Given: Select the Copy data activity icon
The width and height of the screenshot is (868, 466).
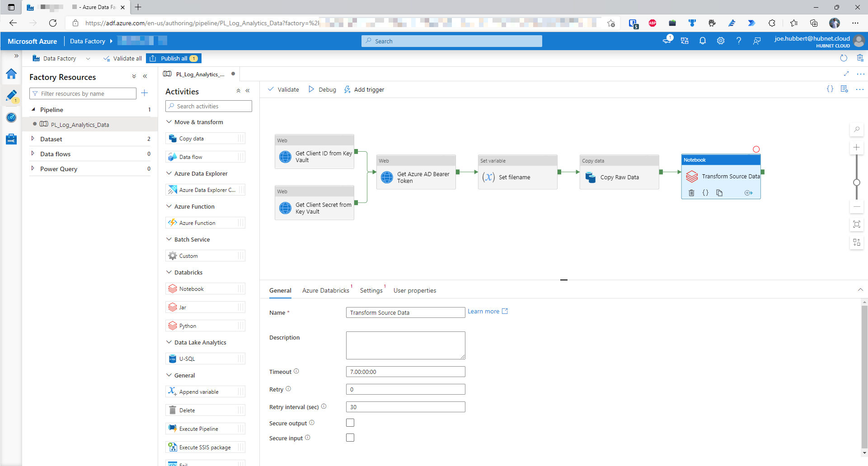Looking at the screenshot, I should click(172, 138).
